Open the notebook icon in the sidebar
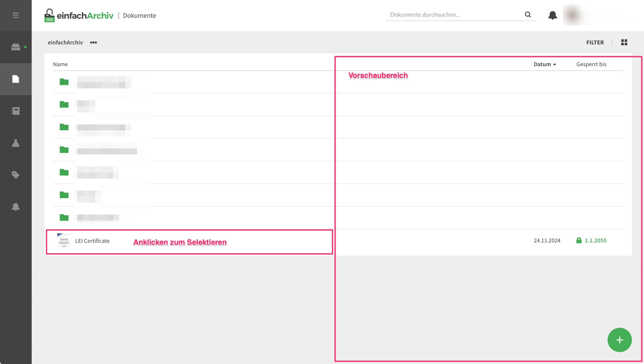The height and width of the screenshot is (364, 644). click(x=15, y=111)
